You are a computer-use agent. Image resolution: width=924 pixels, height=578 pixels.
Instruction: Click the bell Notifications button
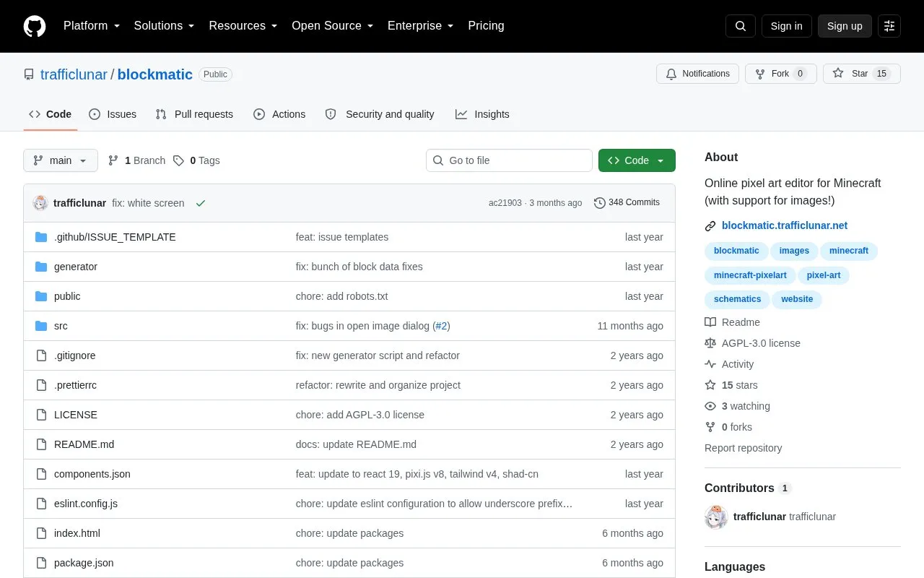coord(697,74)
